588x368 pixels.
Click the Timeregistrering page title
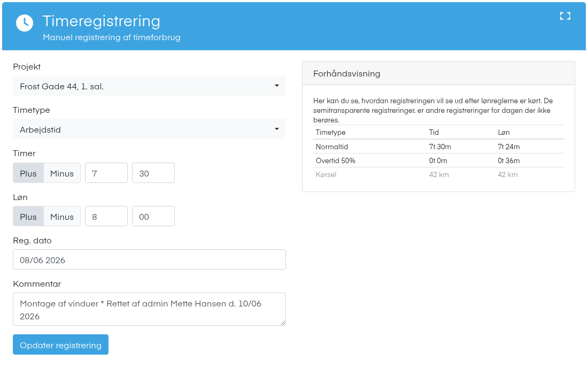101,21
